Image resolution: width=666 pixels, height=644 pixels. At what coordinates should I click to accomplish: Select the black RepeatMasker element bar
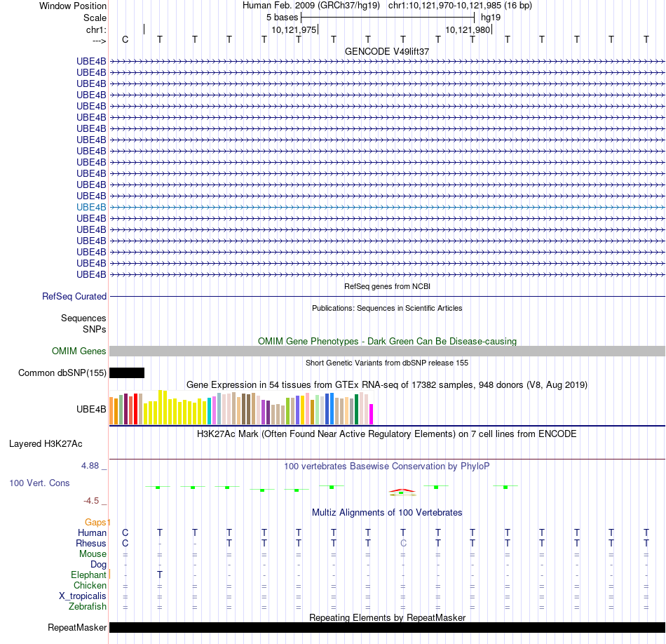(x=387, y=627)
